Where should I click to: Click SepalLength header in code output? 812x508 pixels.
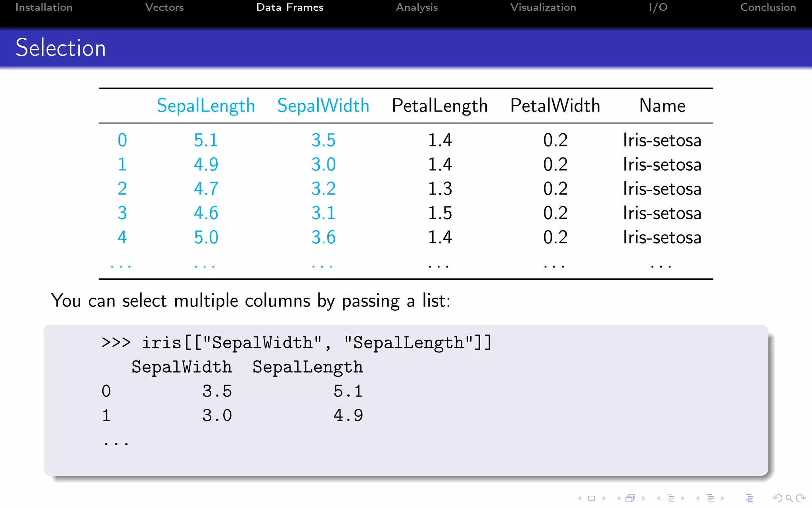pos(308,368)
